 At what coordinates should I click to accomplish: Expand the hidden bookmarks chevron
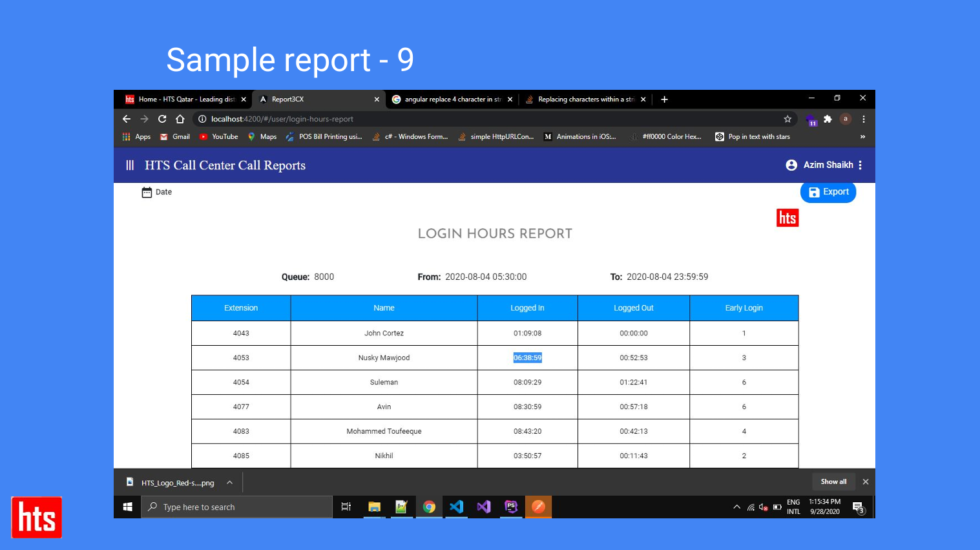tap(862, 137)
